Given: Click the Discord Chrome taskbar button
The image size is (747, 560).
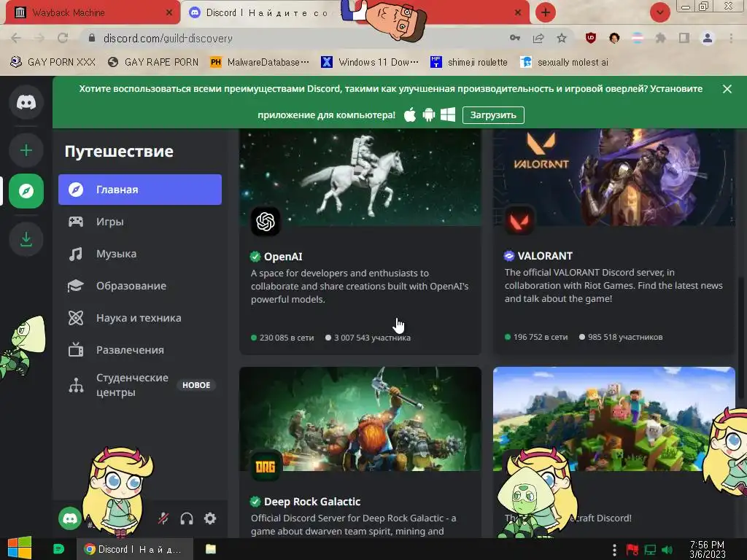Looking at the screenshot, I should 135,549.
